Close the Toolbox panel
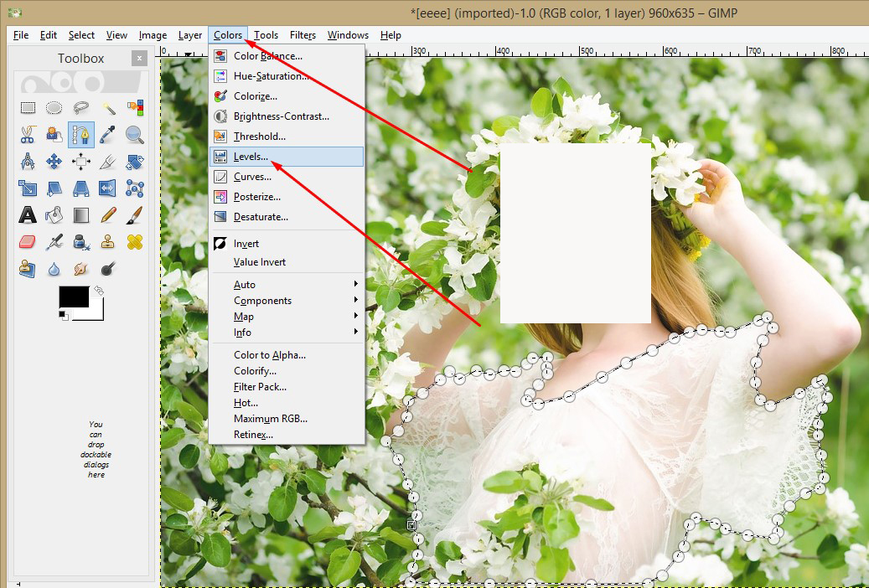 [x=138, y=58]
